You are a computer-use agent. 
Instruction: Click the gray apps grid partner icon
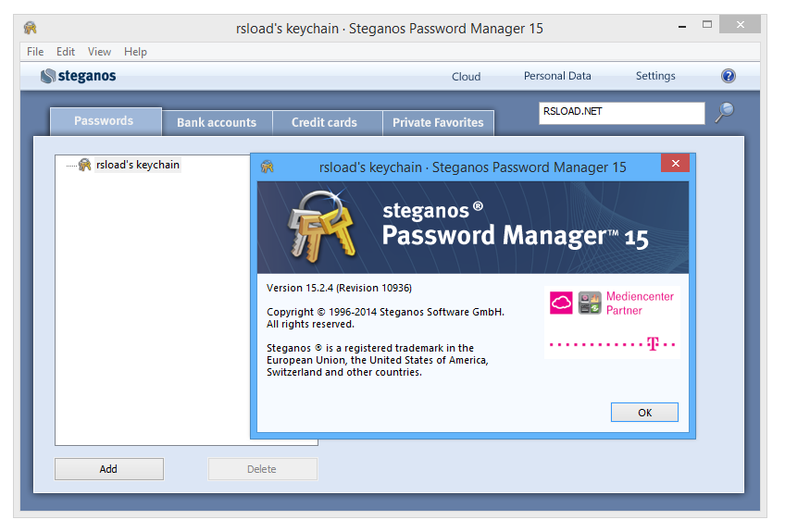(x=590, y=303)
